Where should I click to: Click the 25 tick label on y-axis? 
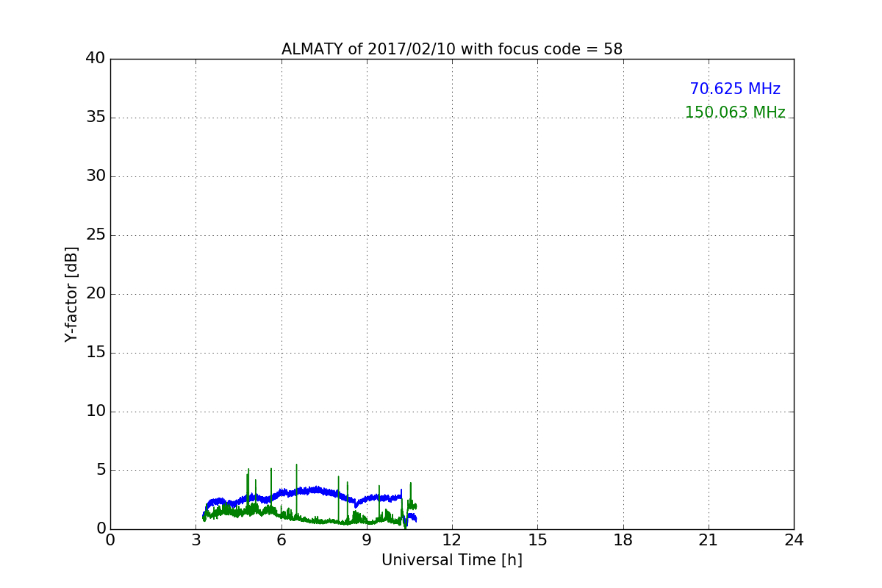pyautogui.click(x=96, y=235)
